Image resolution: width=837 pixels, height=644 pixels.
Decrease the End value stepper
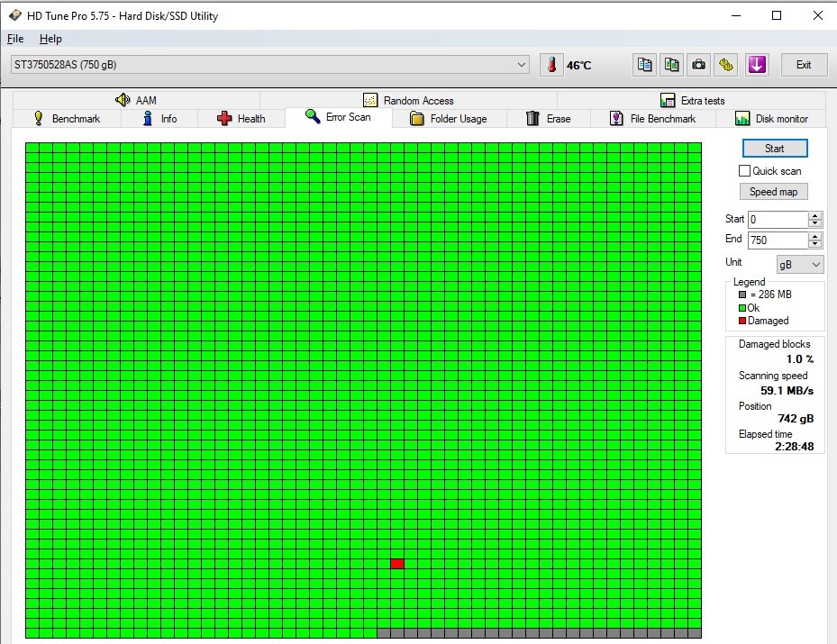(x=814, y=244)
